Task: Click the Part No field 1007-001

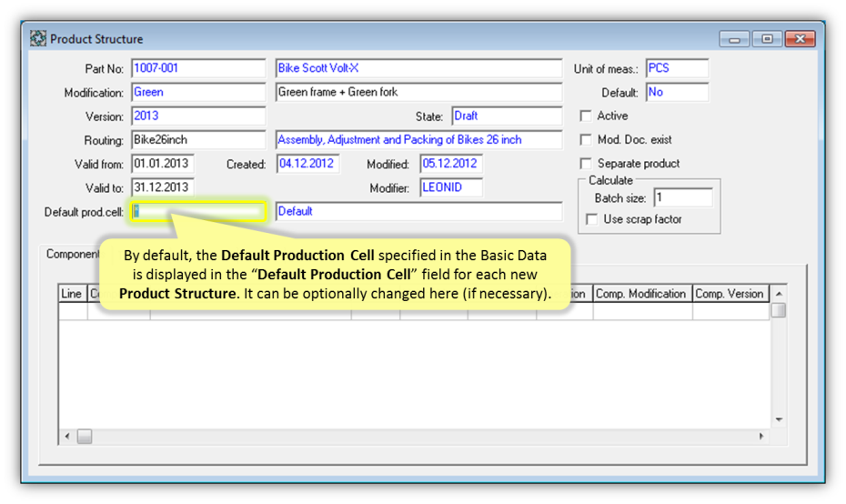Action: point(198,68)
